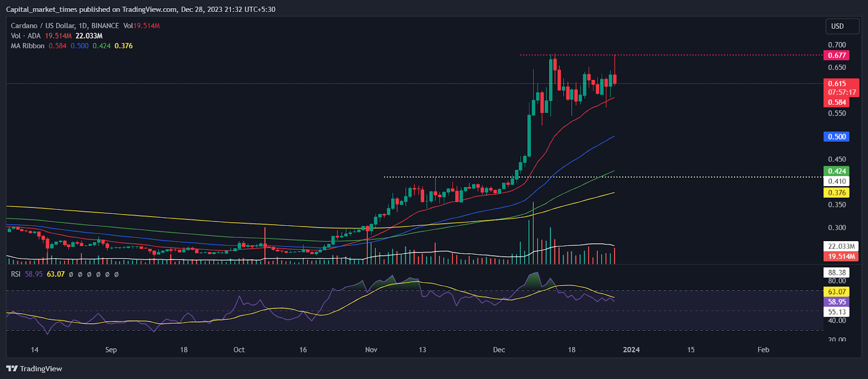Click the white 22.033M volume axis label
This screenshot has height=379, width=868.
click(x=841, y=247)
